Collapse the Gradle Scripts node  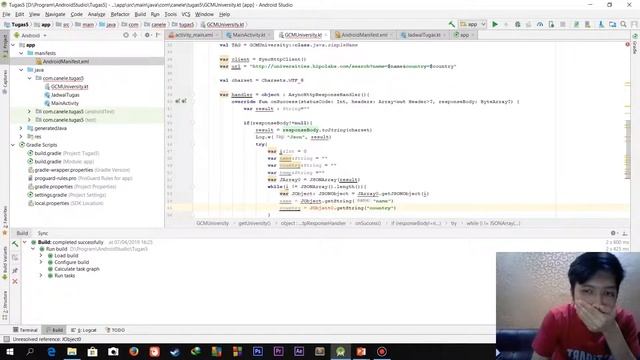click(x=13, y=145)
